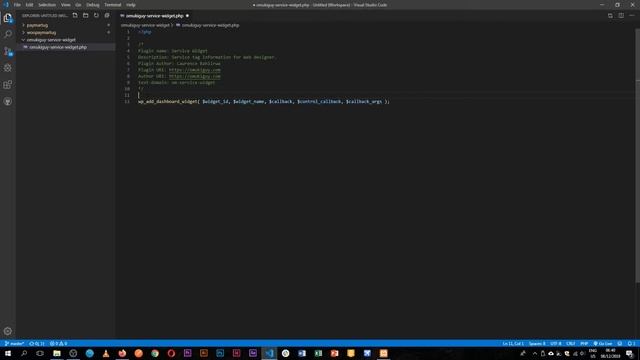Click the Ln 11, Col 1 status item
The height and width of the screenshot is (360, 640).
click(513, 344)
